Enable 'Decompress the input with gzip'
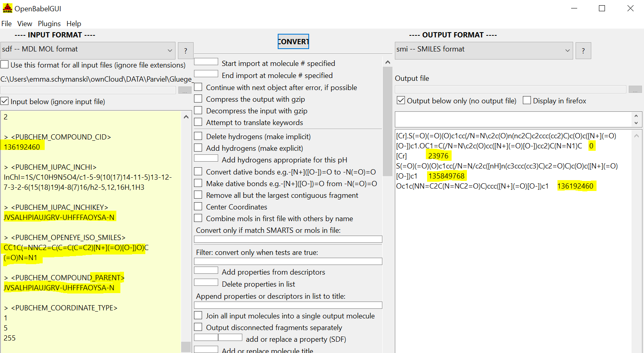This screenshot has width=644, height=353. (x=198, y=110)
